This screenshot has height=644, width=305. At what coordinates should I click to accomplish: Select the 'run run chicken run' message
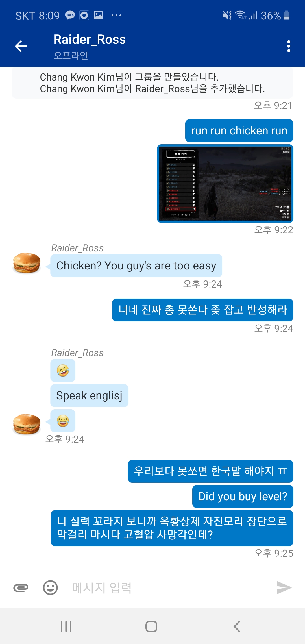coord(239,131)
